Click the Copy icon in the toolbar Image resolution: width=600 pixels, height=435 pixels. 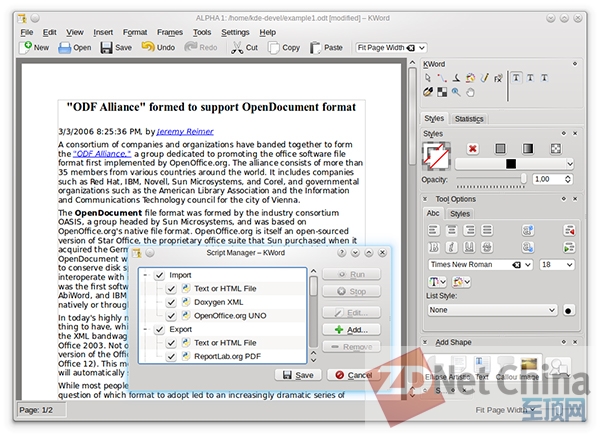[274, 48]
